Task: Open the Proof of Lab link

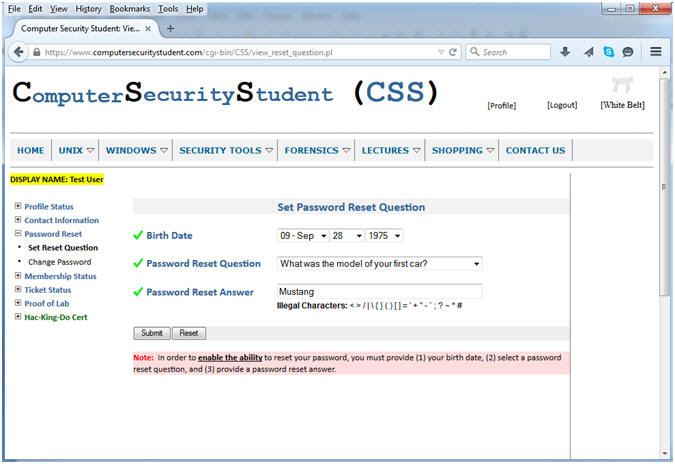Action: (x=46, y=304)
